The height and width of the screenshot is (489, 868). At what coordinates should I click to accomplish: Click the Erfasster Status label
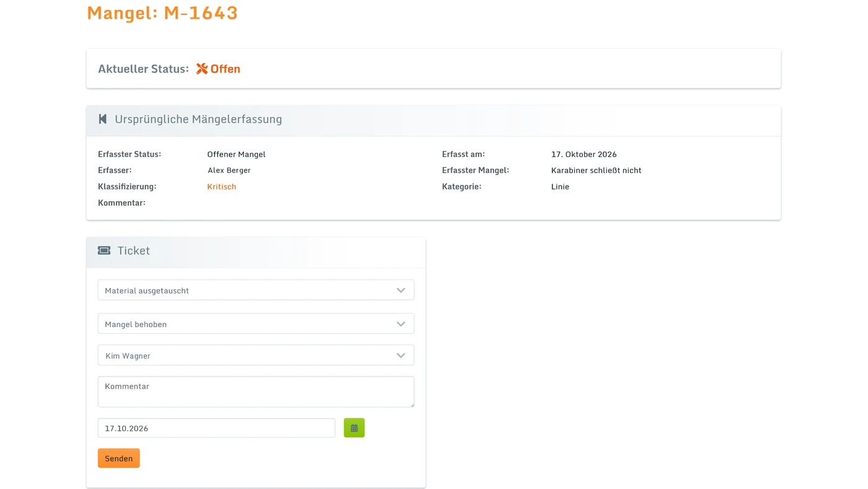coord(130,154)
